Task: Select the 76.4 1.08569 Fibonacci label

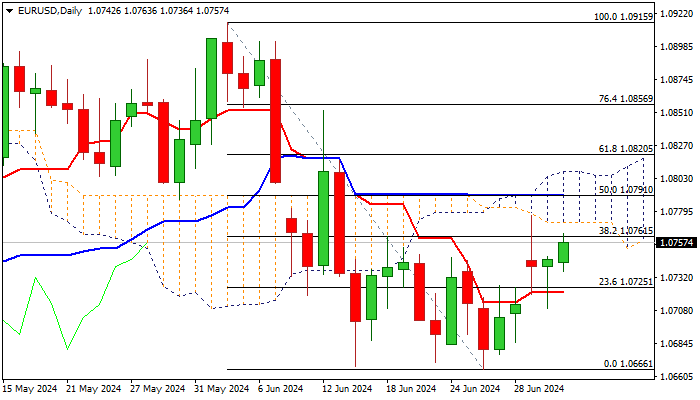Action: [626, 99]
